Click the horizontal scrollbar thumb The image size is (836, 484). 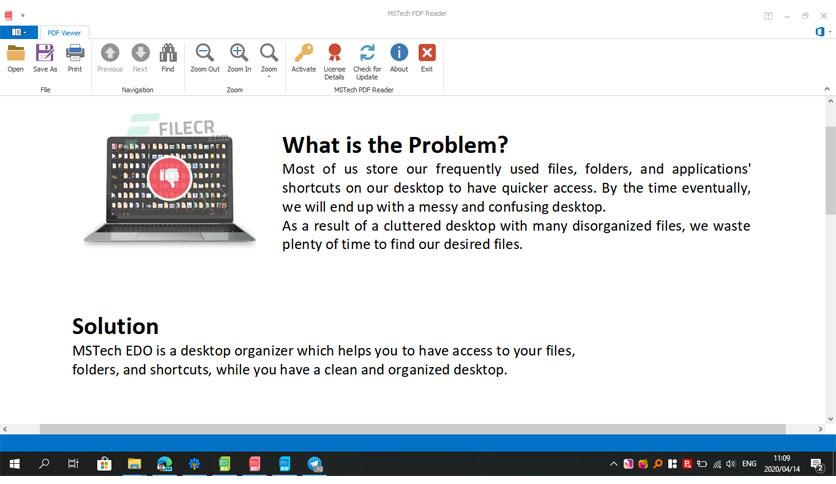click(413, 429)
